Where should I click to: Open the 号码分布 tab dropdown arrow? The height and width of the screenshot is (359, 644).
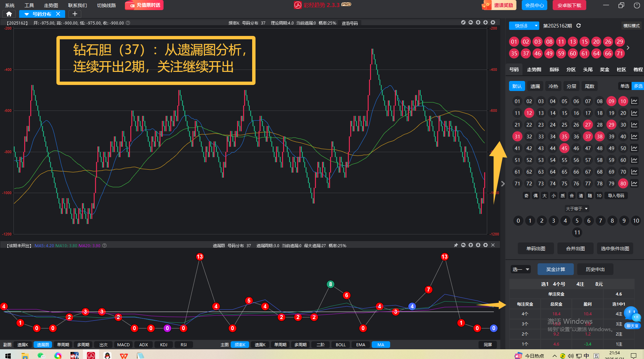tap(27, 14)
